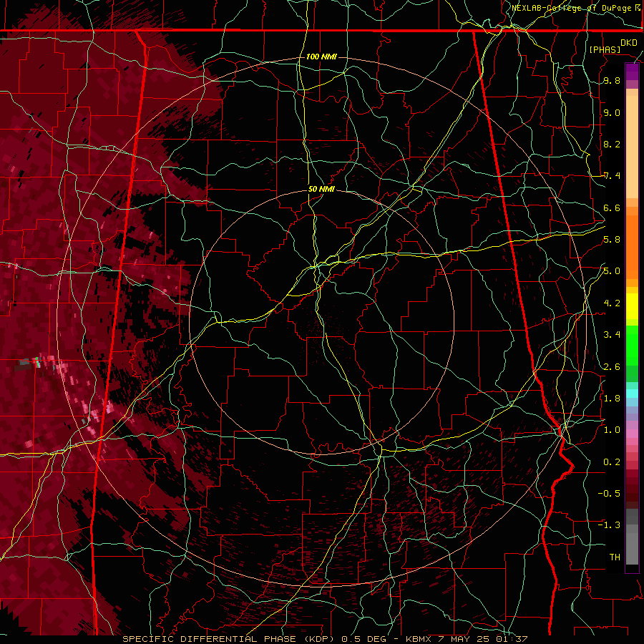Click the 2.6 legend value

[612, 366]
